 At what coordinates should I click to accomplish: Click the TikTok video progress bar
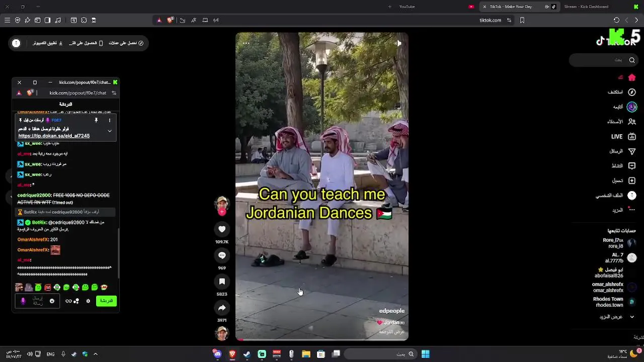[322, 339]
